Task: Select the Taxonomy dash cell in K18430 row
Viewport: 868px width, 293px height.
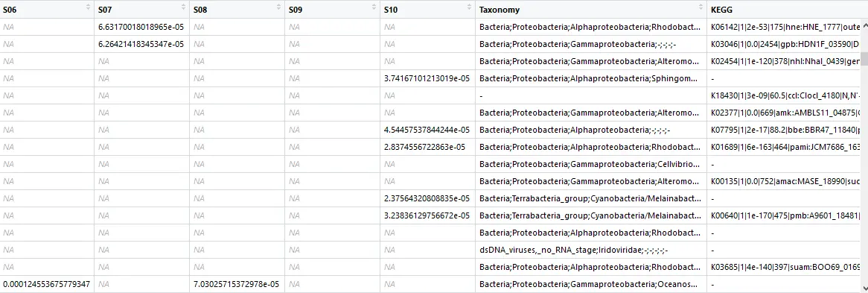Action: (591, 95)
